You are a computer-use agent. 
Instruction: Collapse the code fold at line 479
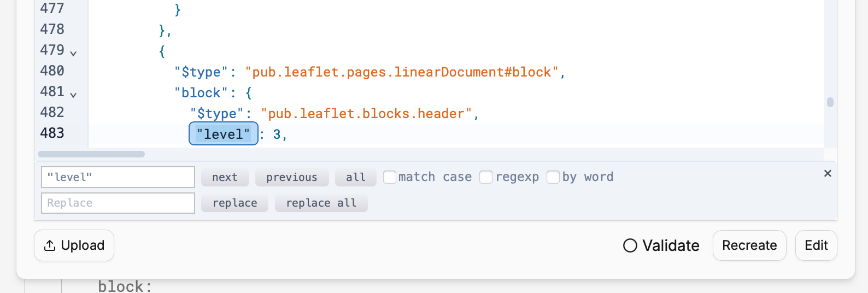pos(73,53)
